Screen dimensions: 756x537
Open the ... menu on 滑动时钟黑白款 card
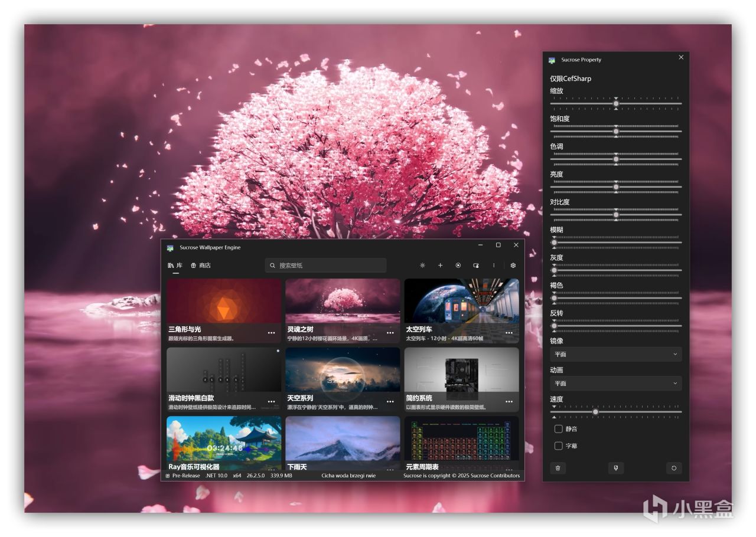(271, 402)
